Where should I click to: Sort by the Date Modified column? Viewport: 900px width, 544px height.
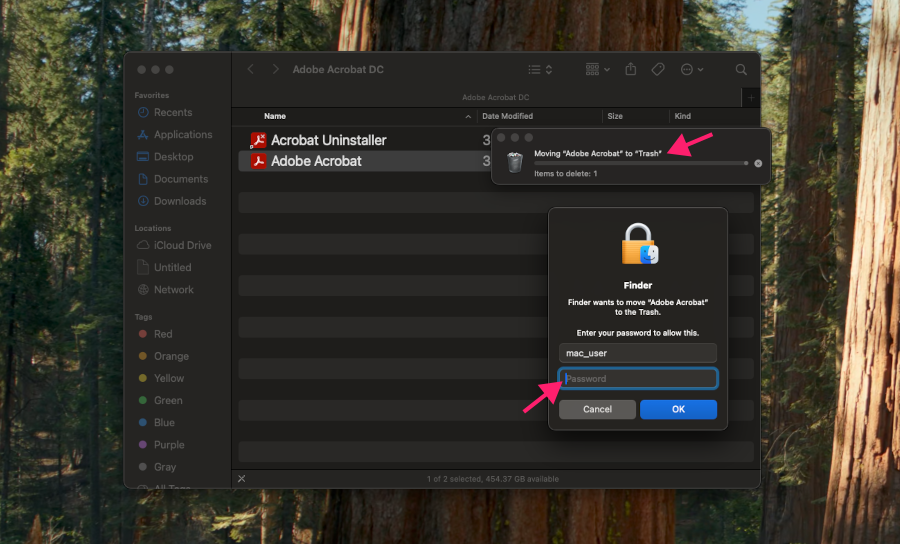[507, 116]
